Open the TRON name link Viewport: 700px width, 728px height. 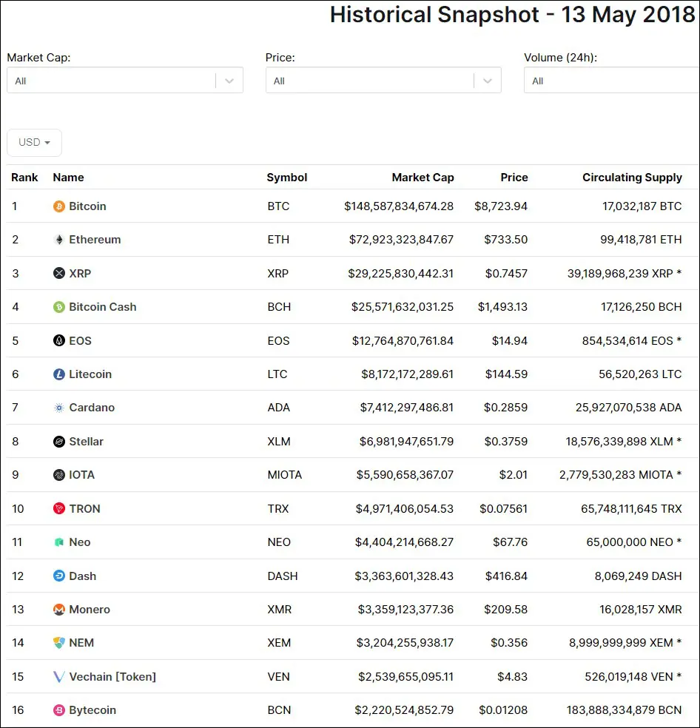coord(84,509)
